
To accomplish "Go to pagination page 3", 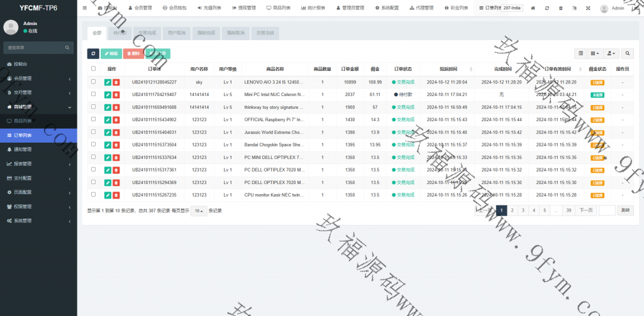I will (523, 210).
